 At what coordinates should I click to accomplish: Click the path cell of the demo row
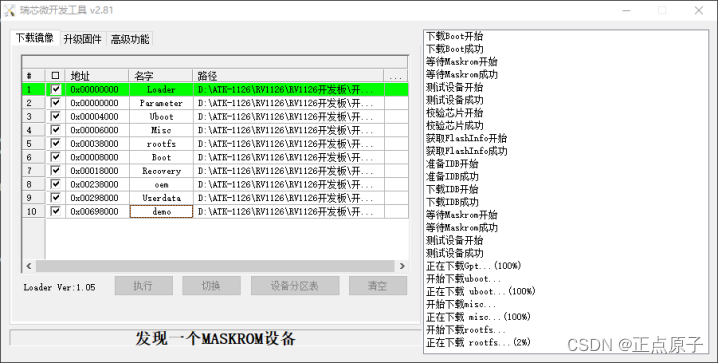pyautogui.click(x=288, y=211)
